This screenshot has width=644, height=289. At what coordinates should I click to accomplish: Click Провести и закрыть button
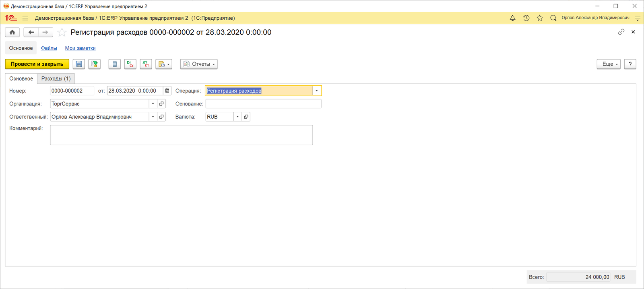(37, 64)
